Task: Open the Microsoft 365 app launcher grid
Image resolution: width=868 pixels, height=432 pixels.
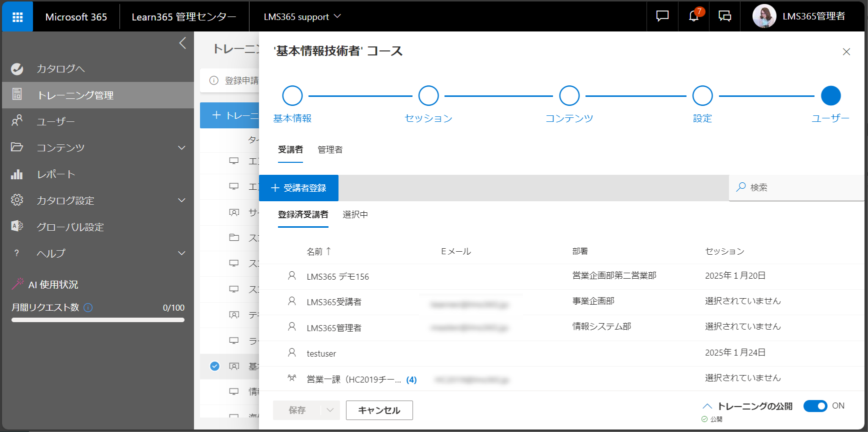Action: tap(17, 17)
